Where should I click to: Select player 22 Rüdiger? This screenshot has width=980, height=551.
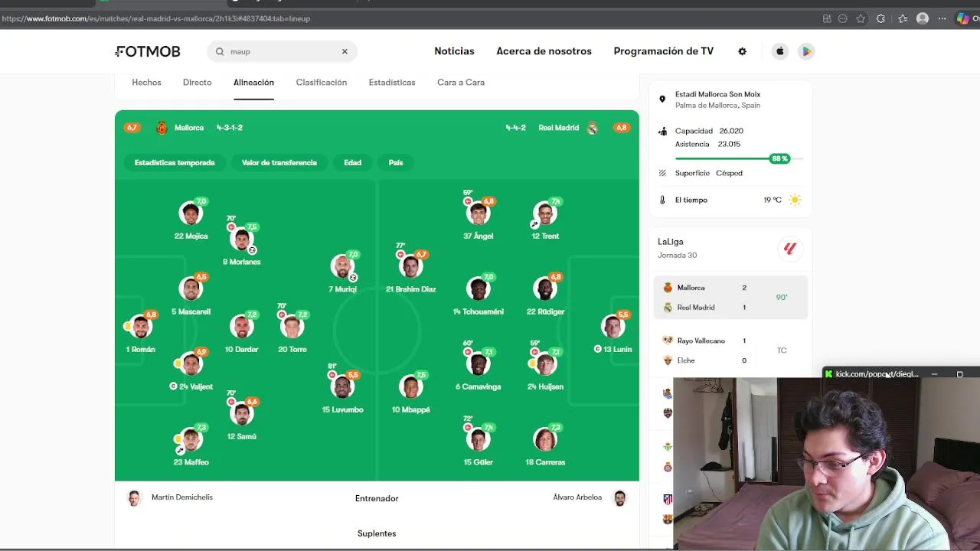[545, 295]
